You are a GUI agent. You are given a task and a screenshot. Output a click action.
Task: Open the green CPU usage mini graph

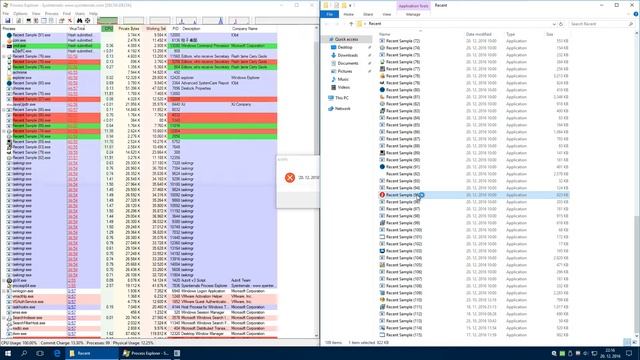point(107,20)
